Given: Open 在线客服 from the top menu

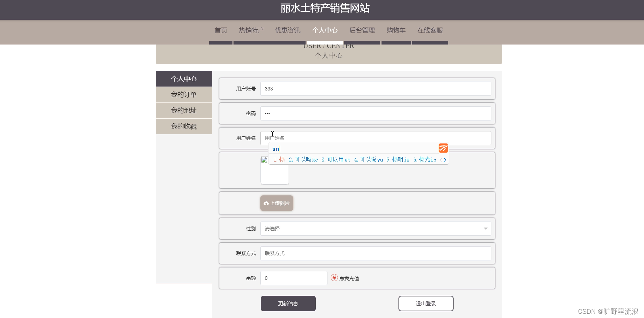Looking at the screenshot, I should click(x=430, y=30).
